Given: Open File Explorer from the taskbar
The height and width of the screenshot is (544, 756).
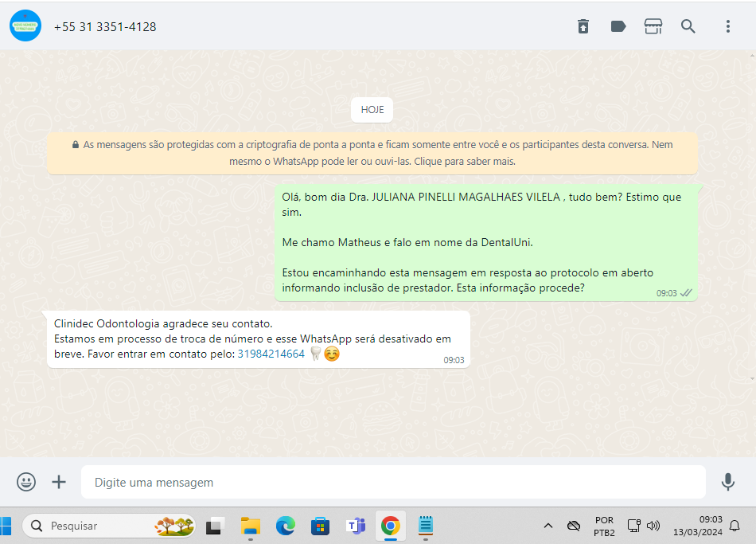Looking at the screenshot, I should 250,526.
